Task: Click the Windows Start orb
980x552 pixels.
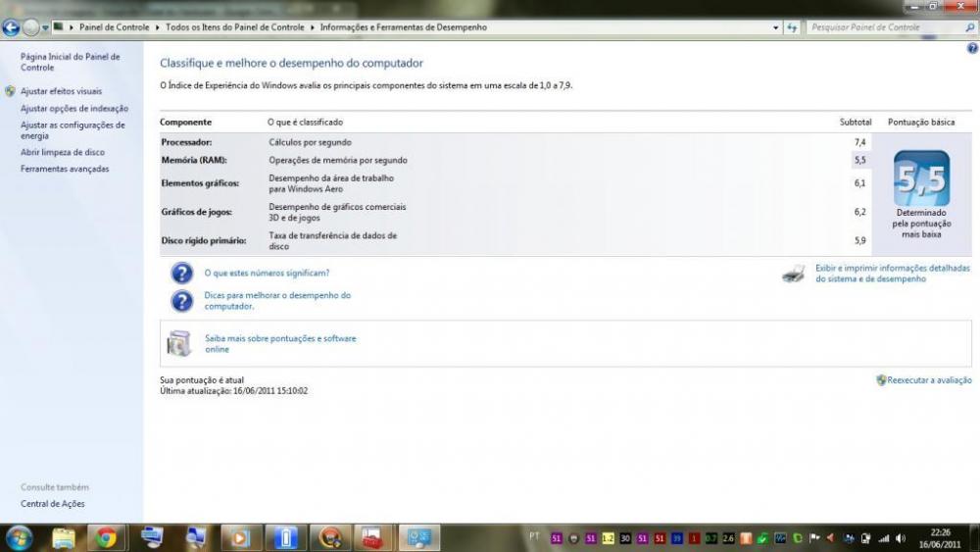Action: [x=19, y=537]
